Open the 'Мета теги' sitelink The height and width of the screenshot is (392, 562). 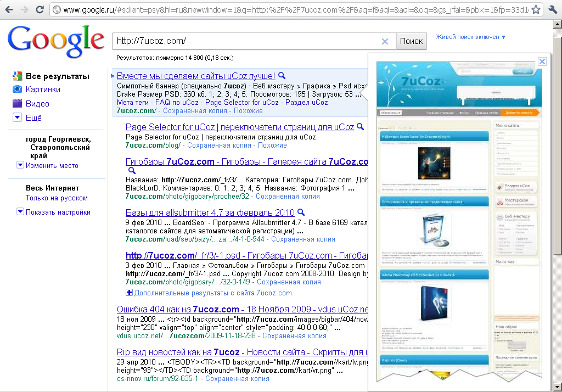point(133,102)
